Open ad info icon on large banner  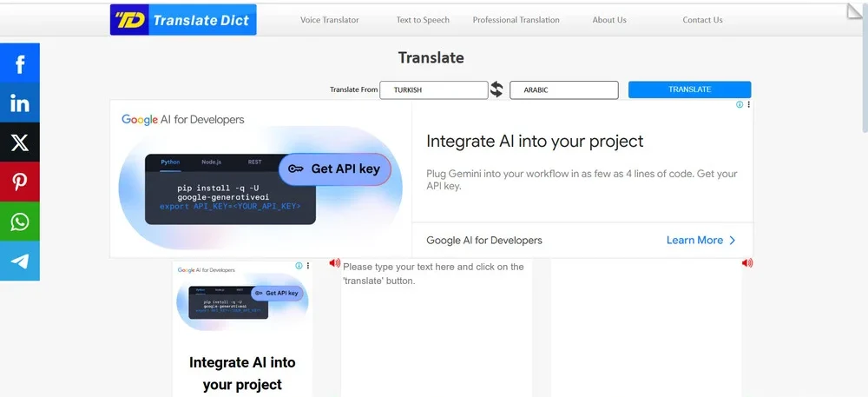(740, 104)
